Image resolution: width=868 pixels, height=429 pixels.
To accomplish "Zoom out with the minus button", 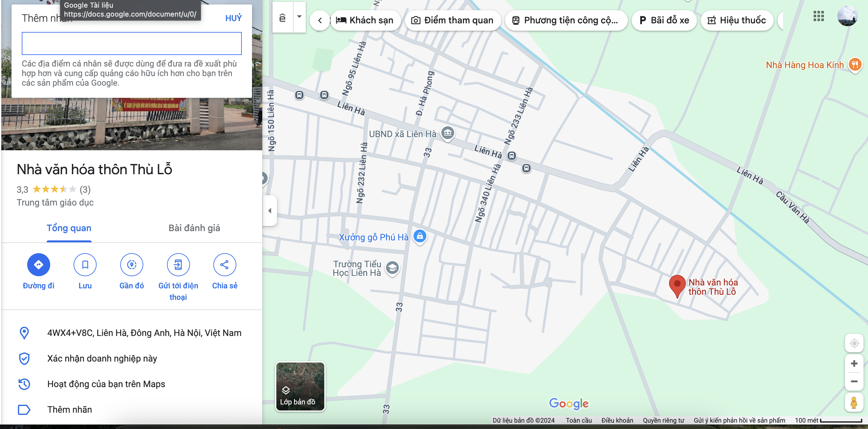I will 854,381.
